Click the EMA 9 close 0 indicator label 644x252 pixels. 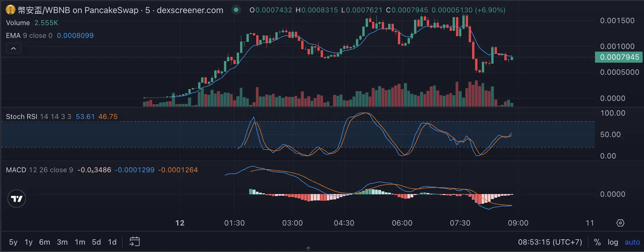point(29,36)
